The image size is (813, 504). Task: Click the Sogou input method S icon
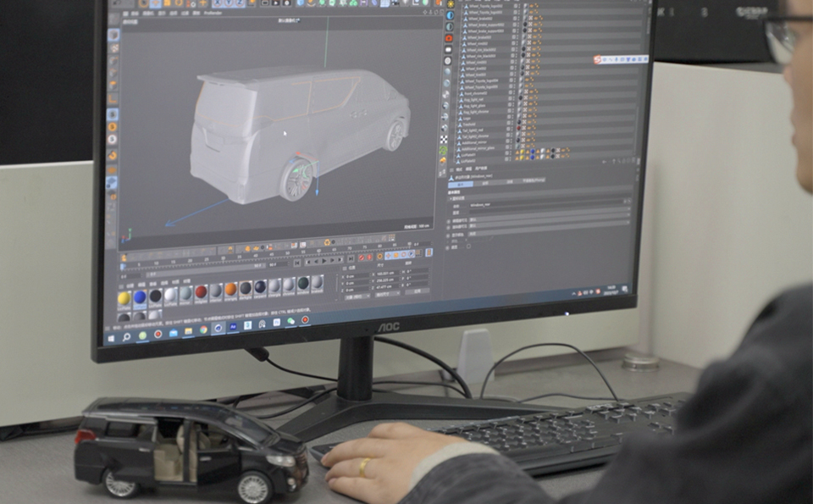(598, 60)
